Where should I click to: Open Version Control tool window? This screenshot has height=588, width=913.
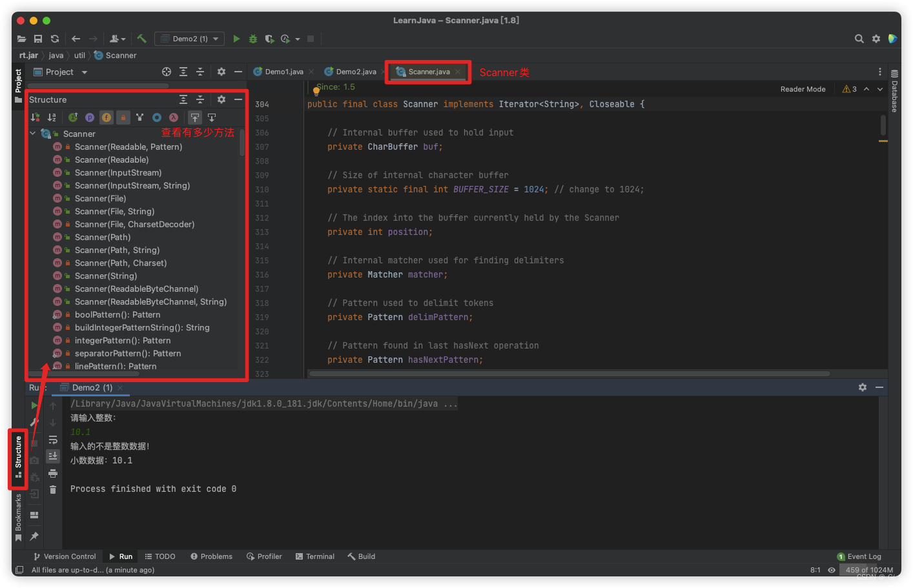65,556
